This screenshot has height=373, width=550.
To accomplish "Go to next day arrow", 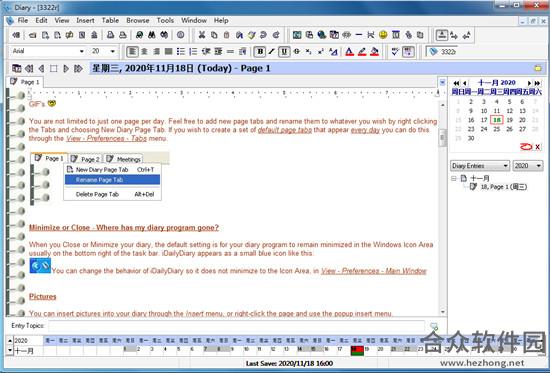I will pyautogui.click(x=66, y=68).
